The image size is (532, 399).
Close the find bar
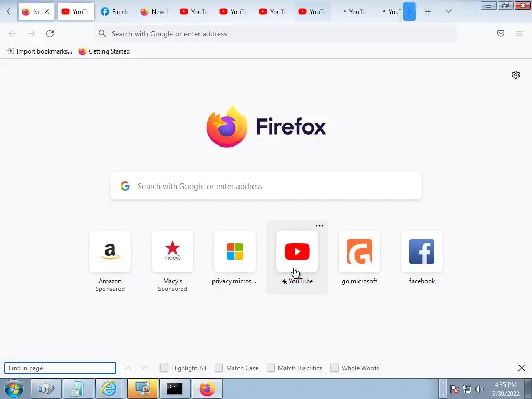(522, 368)
